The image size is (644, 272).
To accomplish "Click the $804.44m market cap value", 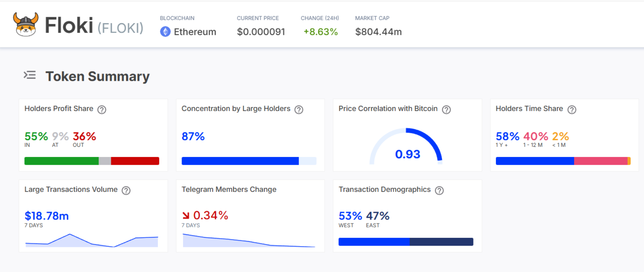I will coord(378,32).
